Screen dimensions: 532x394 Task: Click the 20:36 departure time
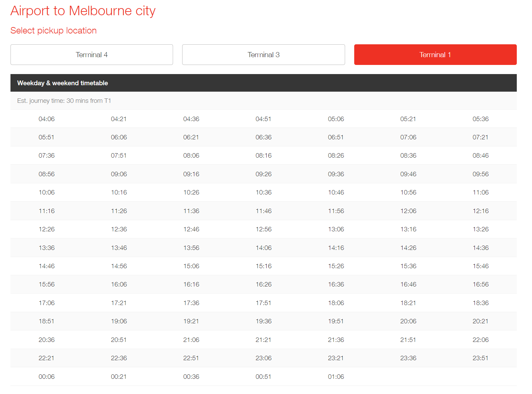47,340
